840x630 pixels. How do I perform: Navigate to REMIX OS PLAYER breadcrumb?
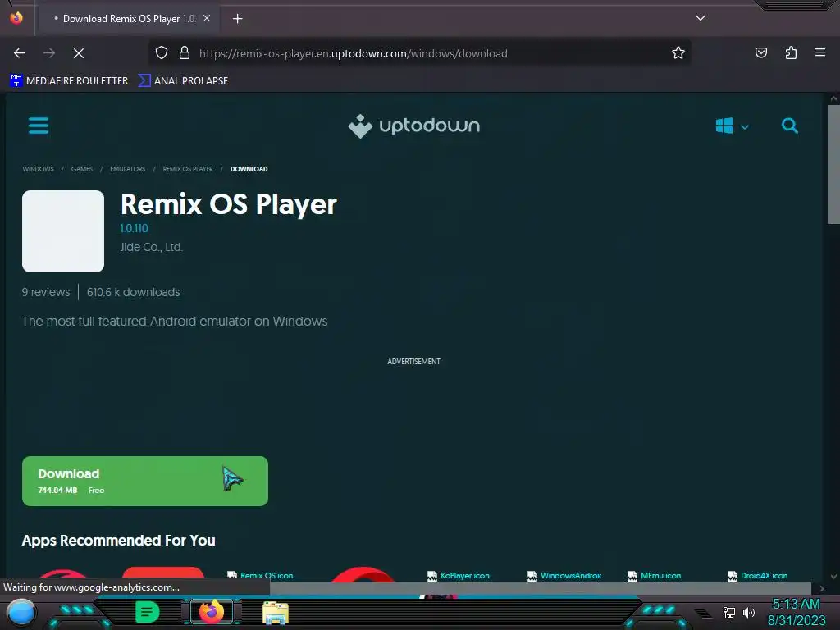pos(188,169)
